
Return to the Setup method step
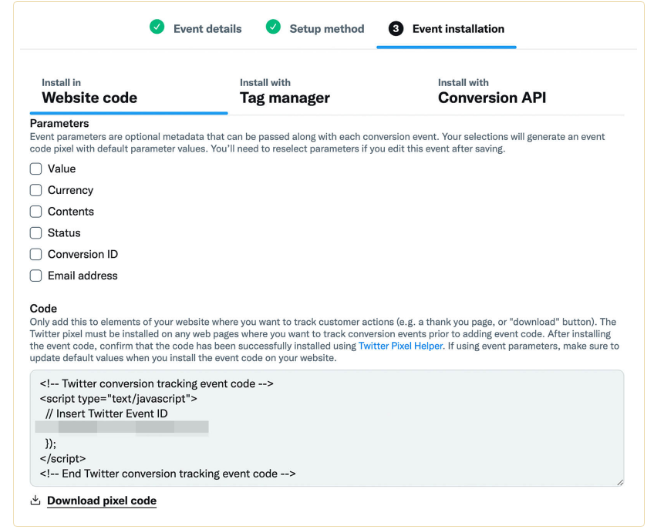[326, 29]
